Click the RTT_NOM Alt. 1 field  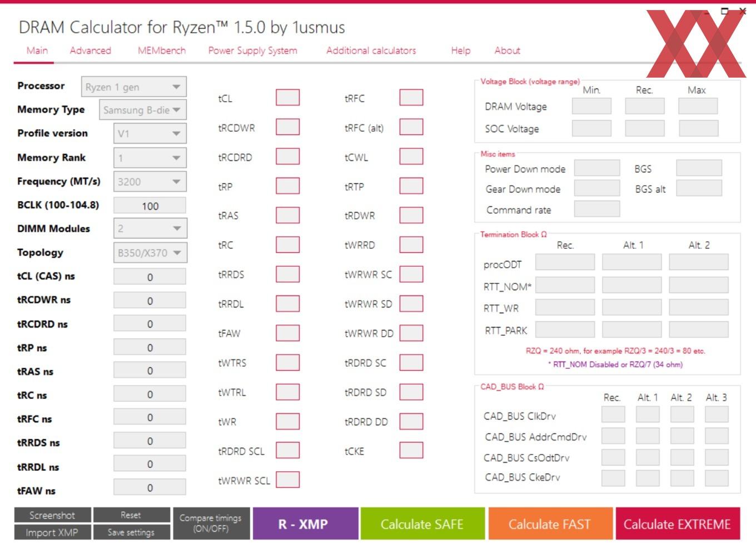(632, 285)
